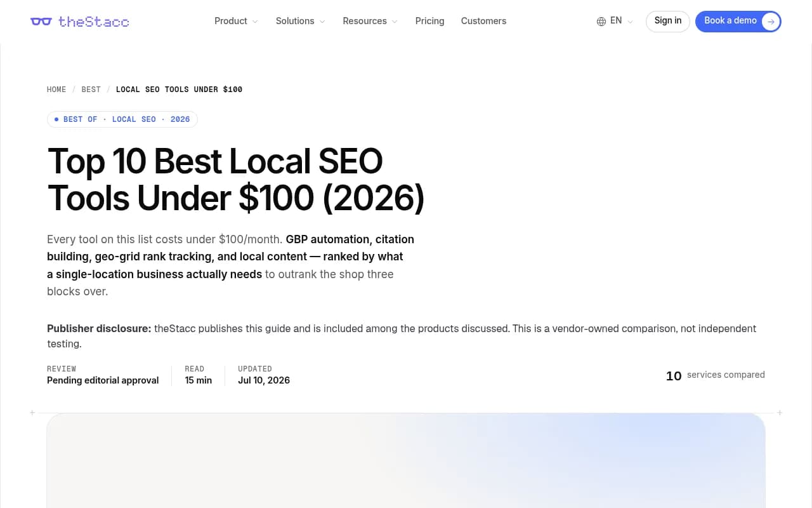
Task: Click Pending editorial approval text
Action: coord(103,380)
